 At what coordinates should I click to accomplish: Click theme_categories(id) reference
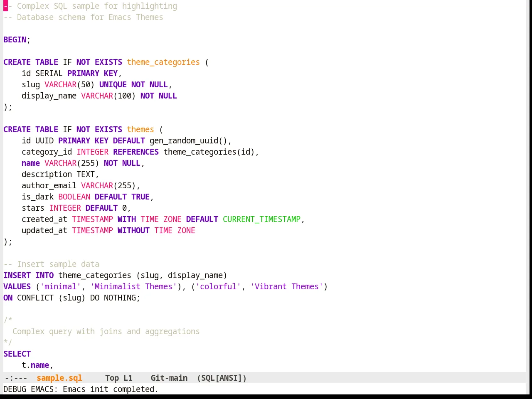coord(209,152)
